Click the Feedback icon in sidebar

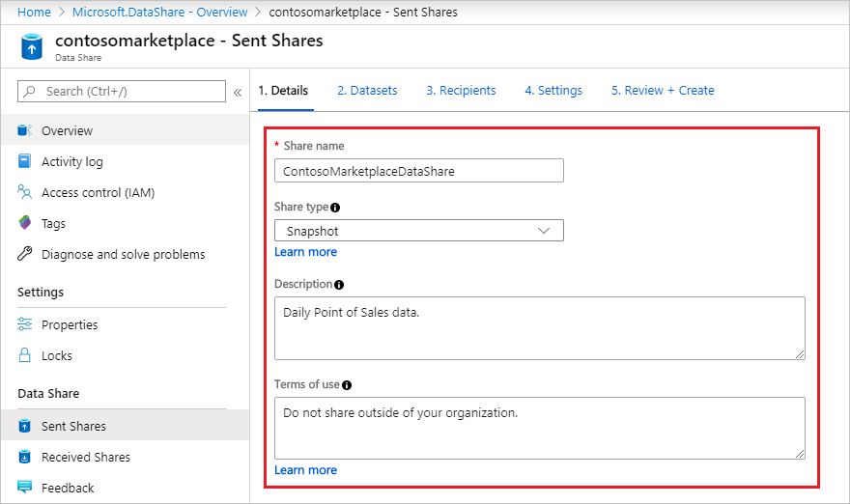[x=25, y=488]
